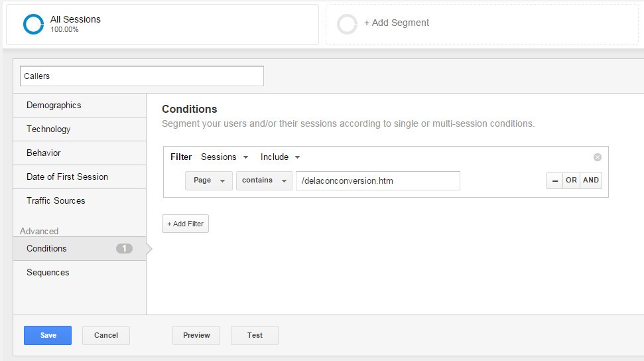Select the Sequences tab
Screen dimensions: 644x361
click(80, 272)
